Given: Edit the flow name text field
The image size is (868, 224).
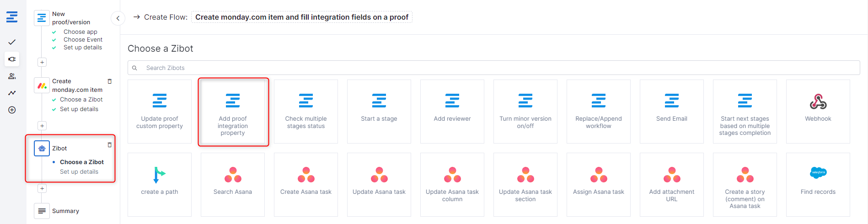Looking at the screenshot, I should click(x=301, y=17).
